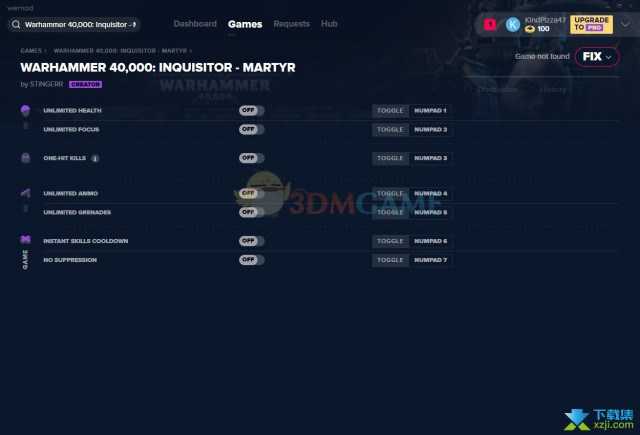Switch to the Games tab

(x=245, y=24)
